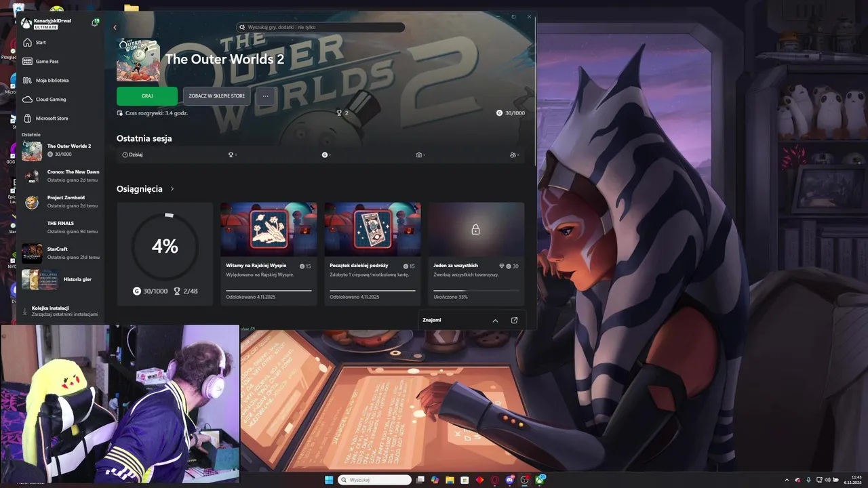Open Game Pass section
This screenshot has width=868, height=488.
tap(60, 61)
